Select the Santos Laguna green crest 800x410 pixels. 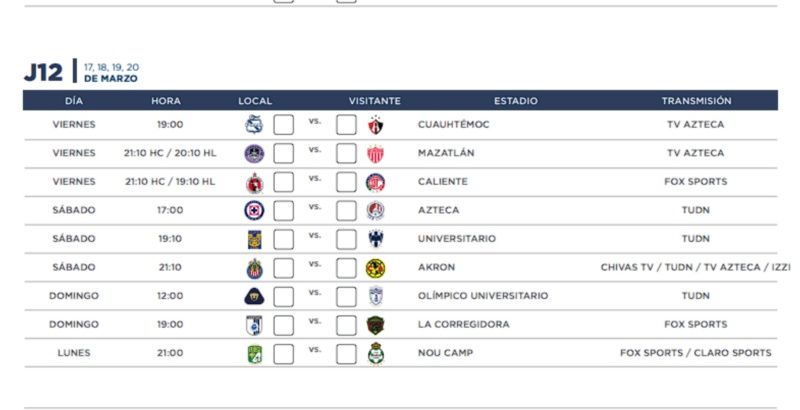(375, 353)
